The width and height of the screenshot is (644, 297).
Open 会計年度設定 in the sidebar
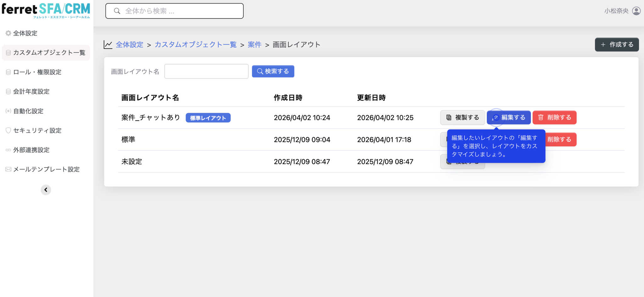coord(46,91)
